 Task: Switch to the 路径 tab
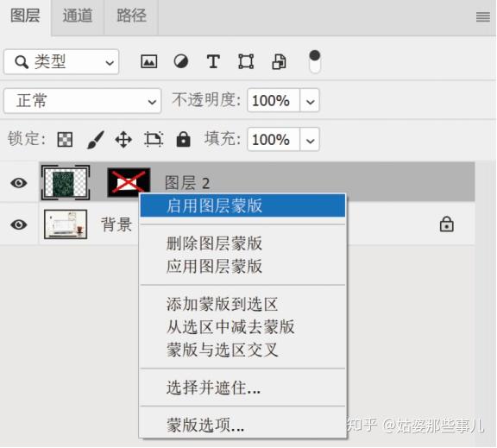pos(131,16)
